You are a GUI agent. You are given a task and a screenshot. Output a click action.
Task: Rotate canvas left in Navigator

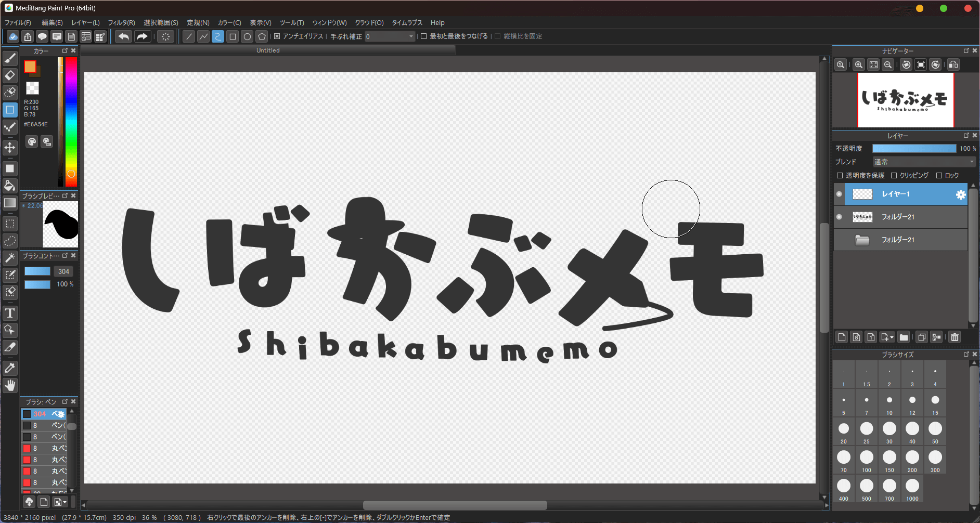(x=907, y=64)
